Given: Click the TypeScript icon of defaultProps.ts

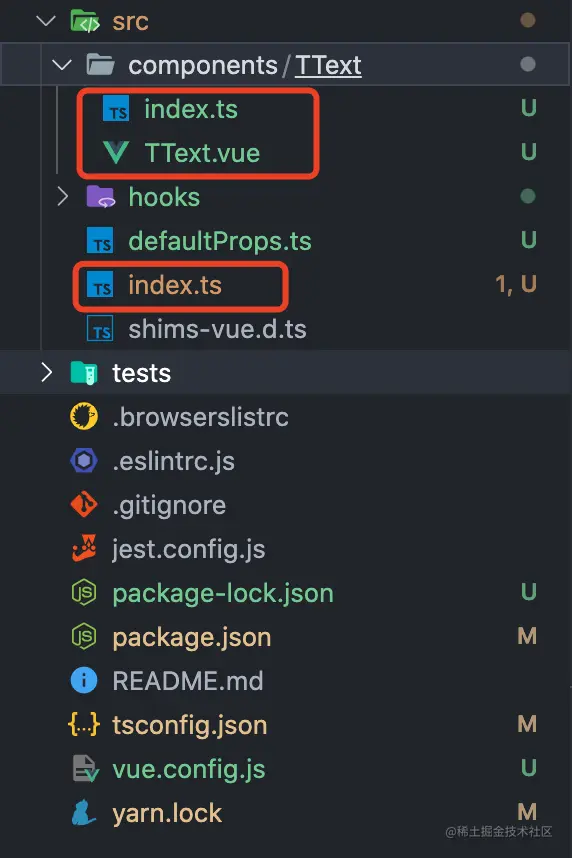Looking at the screenshot, I should click(x=100, y=241).
